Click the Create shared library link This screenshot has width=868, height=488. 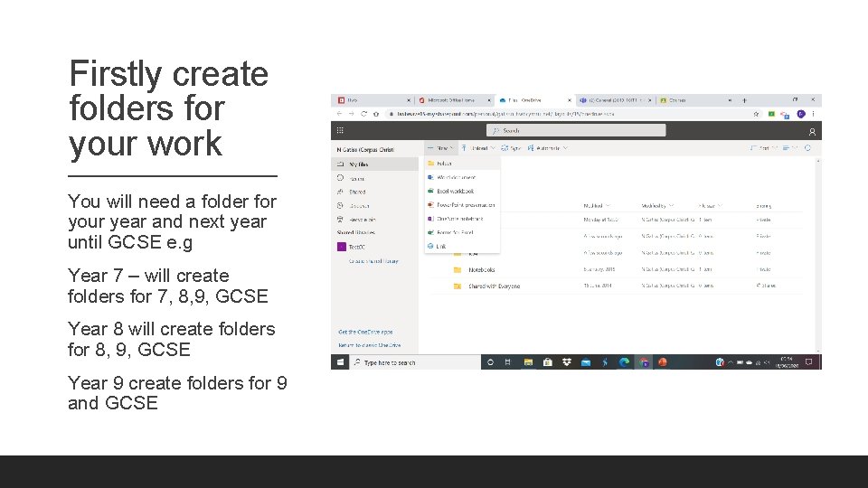pos(373,260)
